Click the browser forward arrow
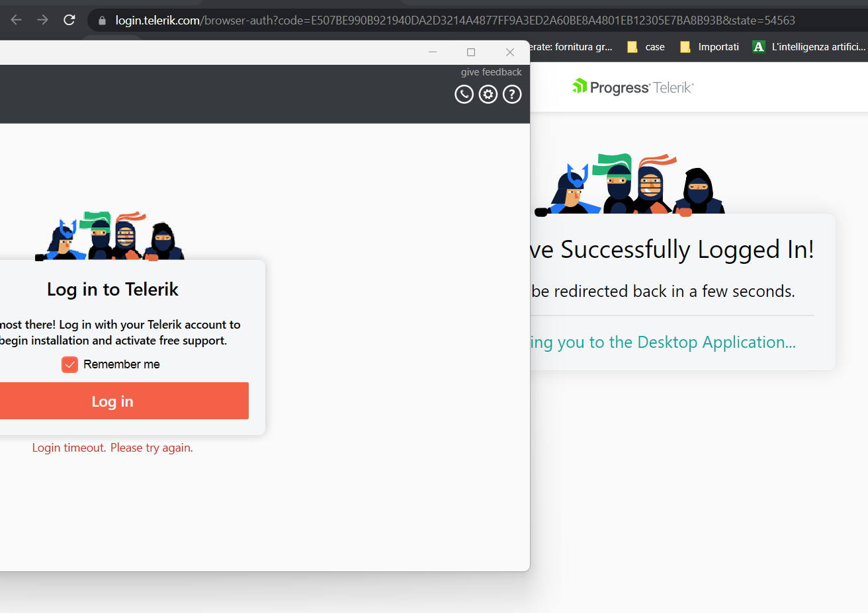The width and height of the screenshot is (868, 613). pos(42,20)
